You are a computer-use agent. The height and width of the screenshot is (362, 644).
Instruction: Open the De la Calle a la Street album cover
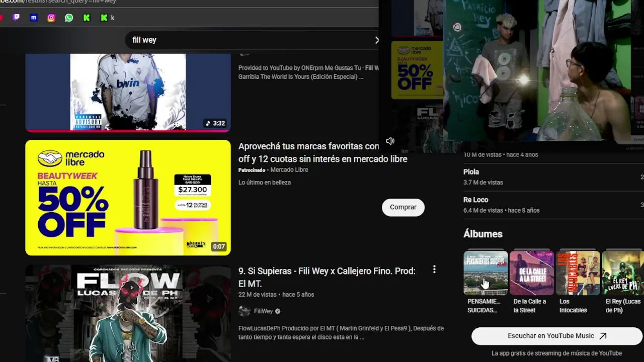pyautogui.click(x=532, y=273)
